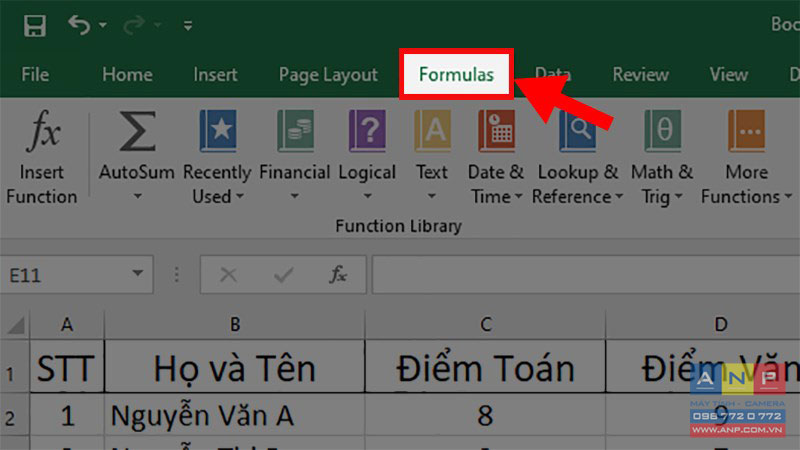The width and height of the screenshot is (800, 450).
Task: Open the Undo history dropdown arrow
Action: pos(103,24)
